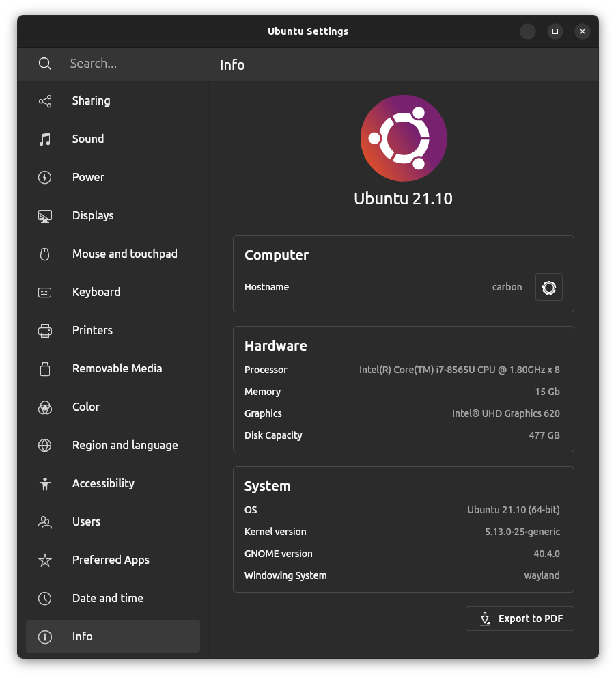This screenshot has height=678, width=616.
Task: Select the Printers entry
Action: pos(113,330)
